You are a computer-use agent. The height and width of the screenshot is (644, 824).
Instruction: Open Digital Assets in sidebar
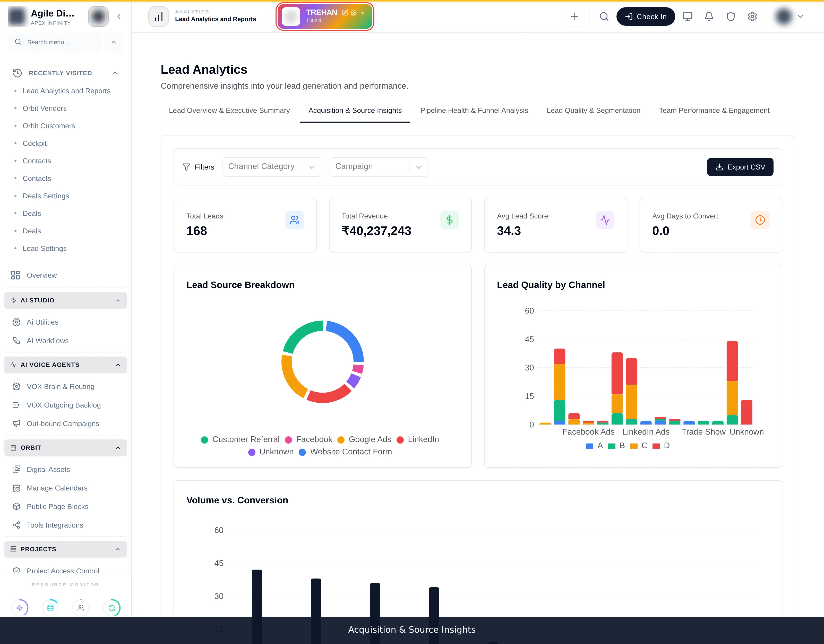tap(66, 470)
